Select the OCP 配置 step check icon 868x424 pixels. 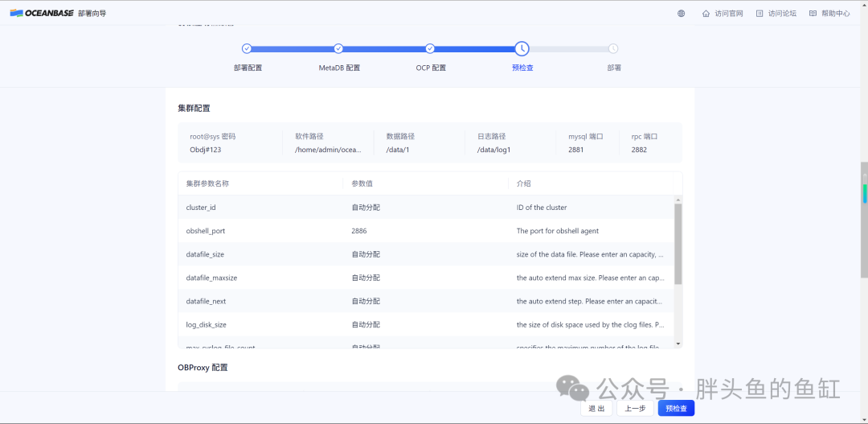430,49
